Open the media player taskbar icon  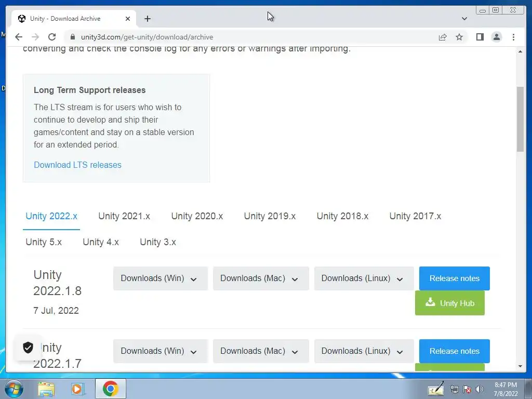78,389
